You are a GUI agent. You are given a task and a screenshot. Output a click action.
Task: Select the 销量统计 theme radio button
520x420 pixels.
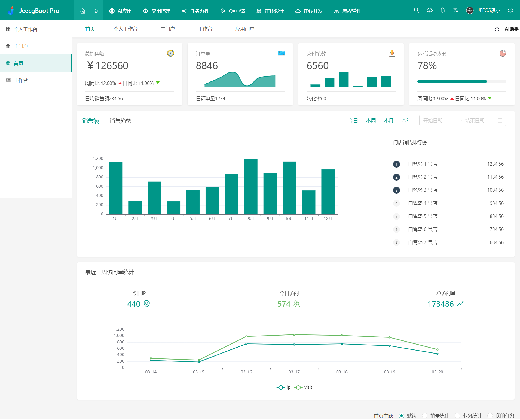click(x=425, y=416)
